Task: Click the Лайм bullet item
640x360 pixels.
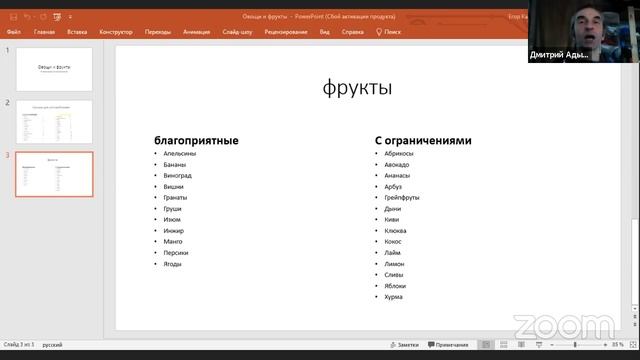Action: click(x=392, y=253)
